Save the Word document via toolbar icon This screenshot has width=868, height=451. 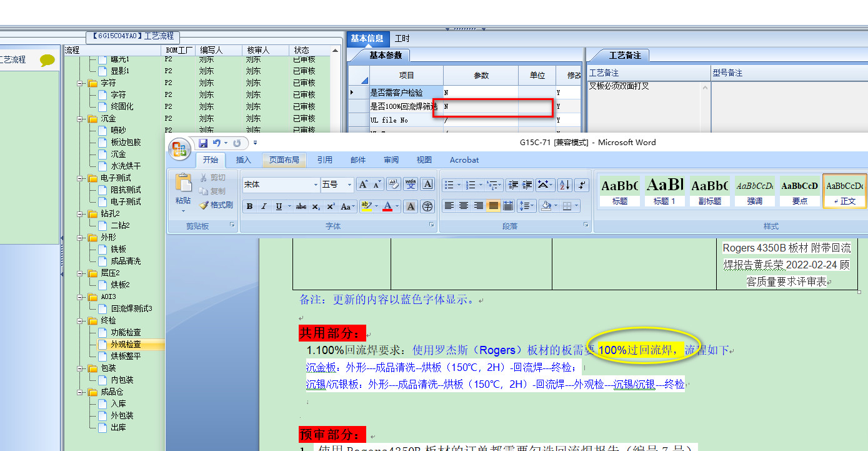(x=203, y=143)
